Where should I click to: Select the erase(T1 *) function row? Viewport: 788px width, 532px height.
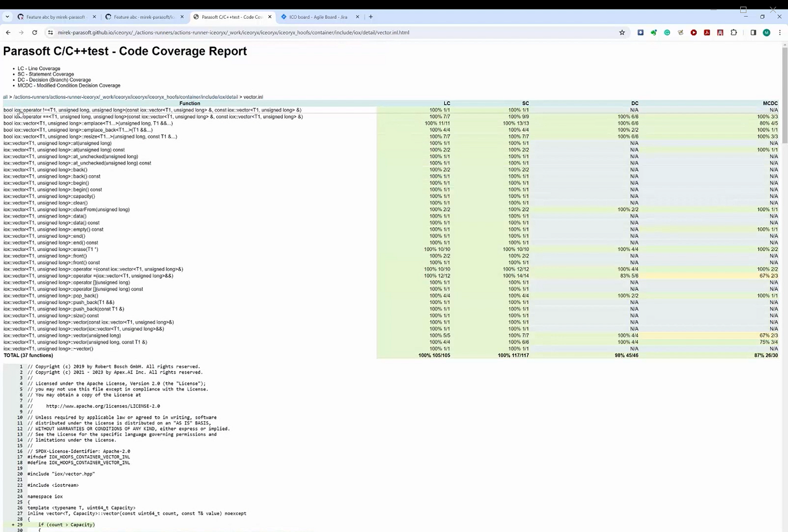(x=391, y=250)
